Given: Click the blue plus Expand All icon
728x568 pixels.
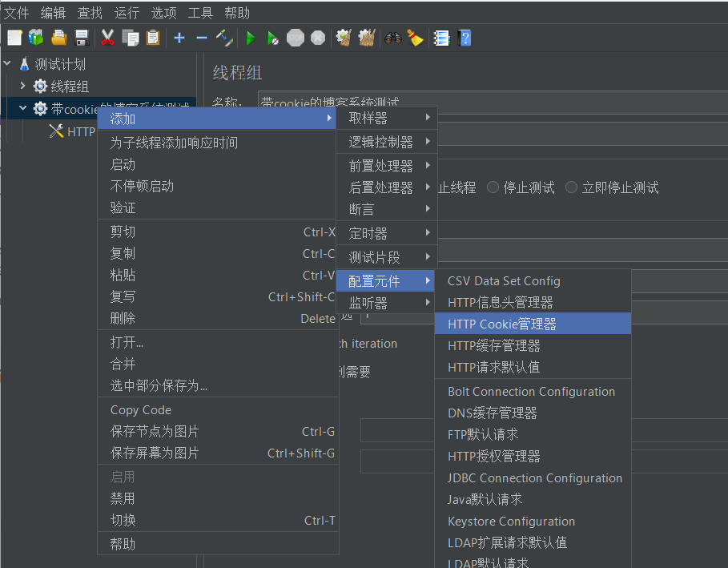Looking at the screenshot, I should tap(179, 38).
